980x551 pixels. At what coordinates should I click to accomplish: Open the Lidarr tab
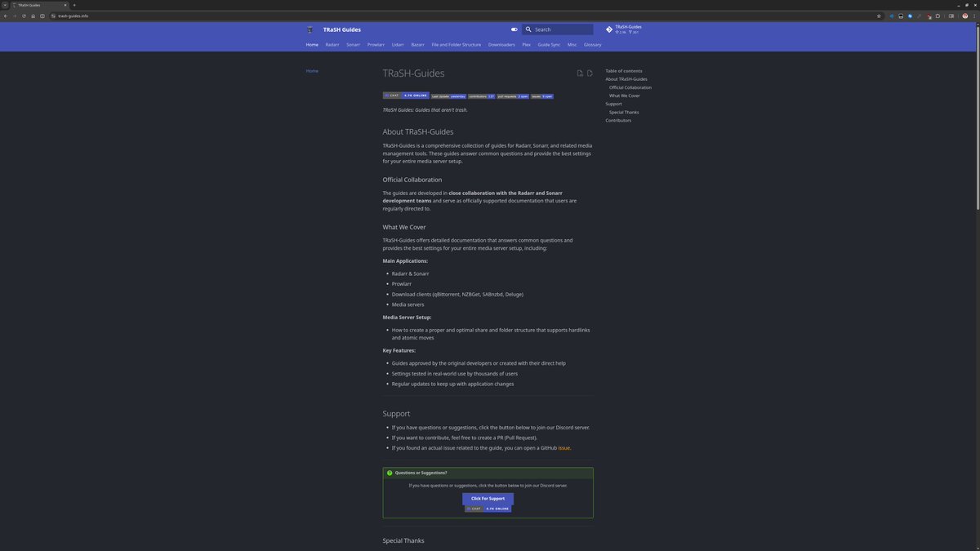398,45
